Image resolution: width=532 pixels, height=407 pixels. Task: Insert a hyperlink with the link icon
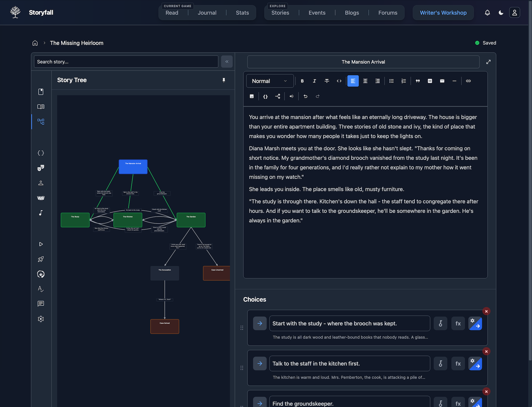468,81
